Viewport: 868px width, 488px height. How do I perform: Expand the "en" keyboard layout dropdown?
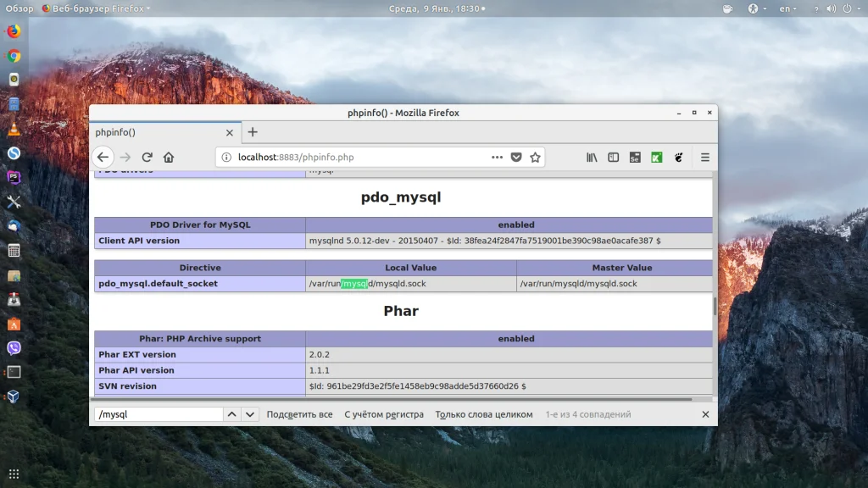click(x=788, y=8)
